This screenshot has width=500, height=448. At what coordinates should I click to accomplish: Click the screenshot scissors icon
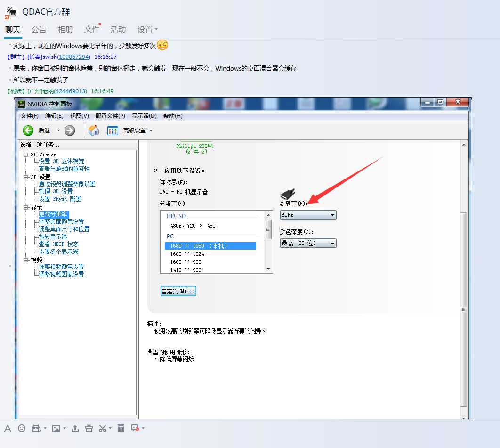pos(103,428)
